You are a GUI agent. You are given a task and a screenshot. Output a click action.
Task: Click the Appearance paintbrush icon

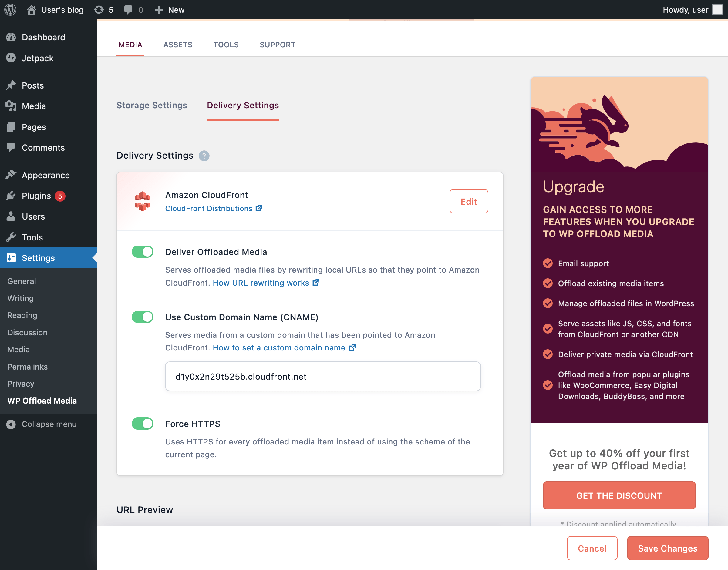pyautogui.click(x=11, y=175)
